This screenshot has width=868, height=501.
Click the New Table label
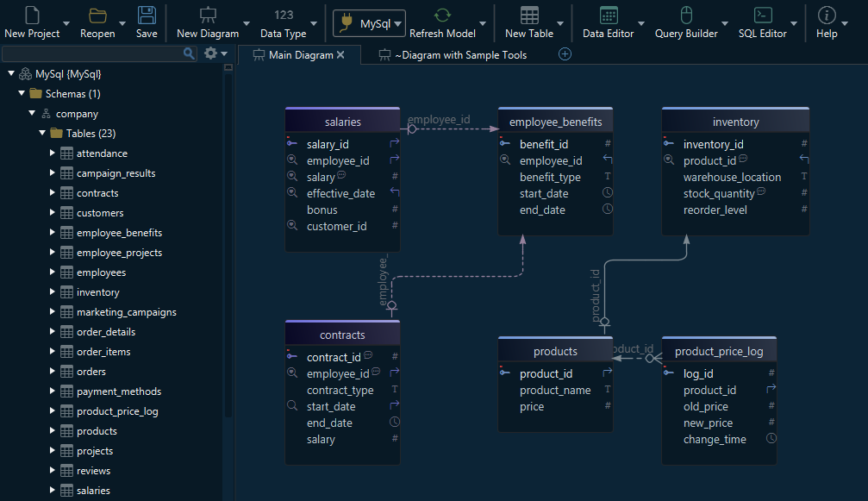click(529, 34)
